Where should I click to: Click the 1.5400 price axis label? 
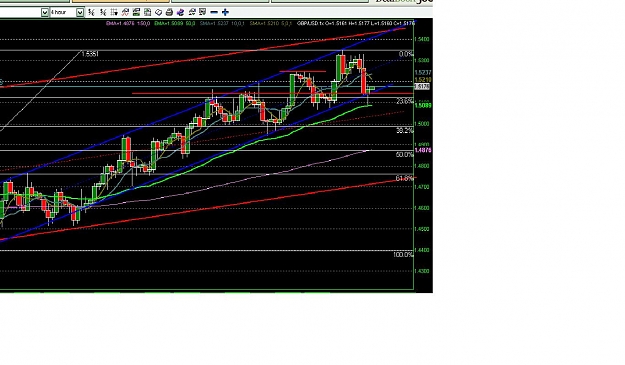pyautogui.click(x=422, y=39)
